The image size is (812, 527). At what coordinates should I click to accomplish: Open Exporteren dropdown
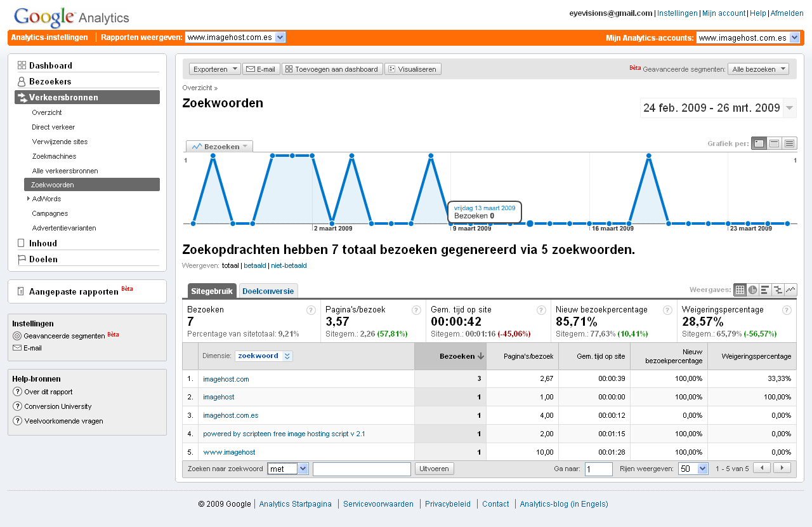215,69
